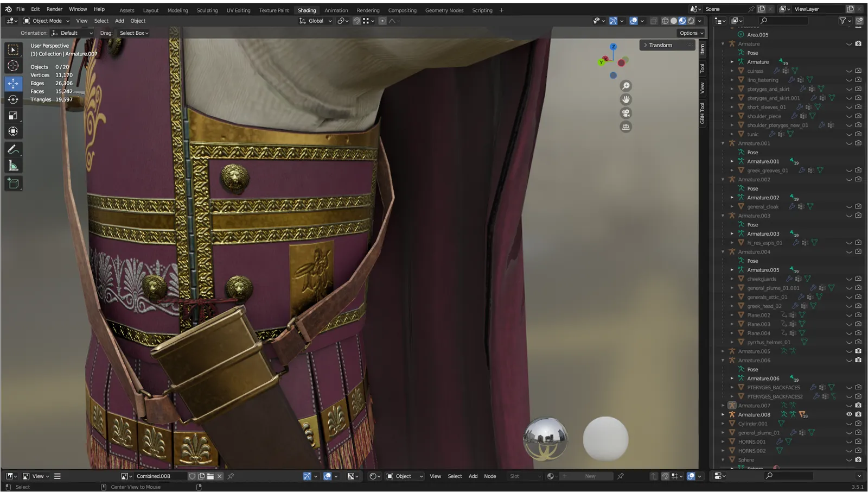The image size is (868, 492).
Task: Activate the Scale tool
Action: pyautogui.click(x=13, y=115)
